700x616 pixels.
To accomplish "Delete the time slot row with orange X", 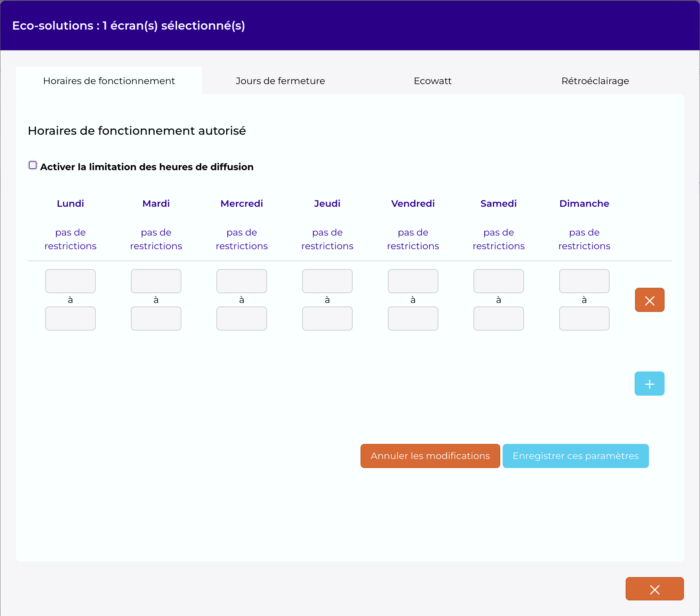I will (x=649, y=300).
